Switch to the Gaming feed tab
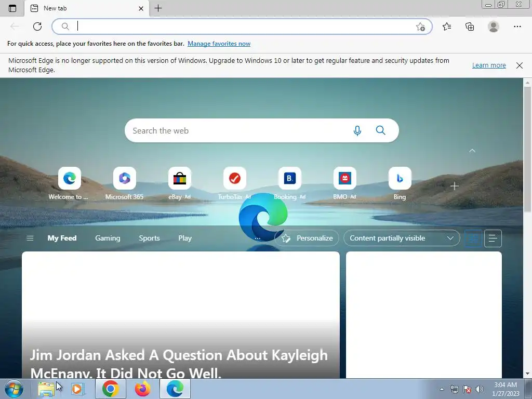532x399 pixels. pos(108,238)
